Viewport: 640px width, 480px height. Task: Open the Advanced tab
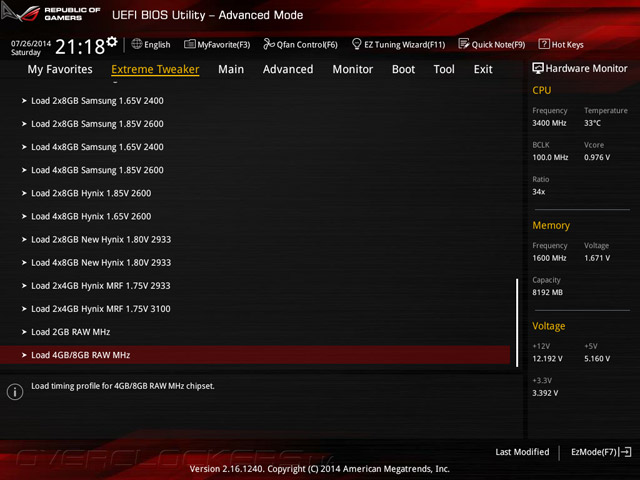coord(288,69)
